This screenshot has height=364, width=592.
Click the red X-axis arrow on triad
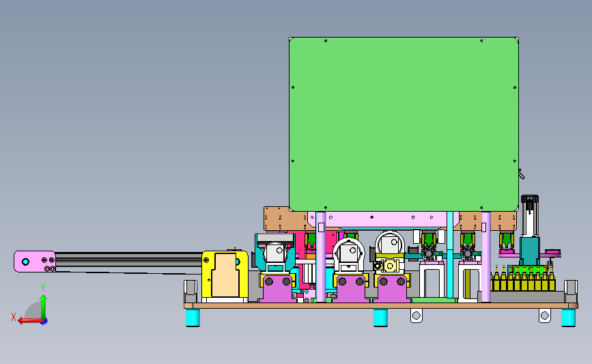pyautogui.click(x=29, y=321)
